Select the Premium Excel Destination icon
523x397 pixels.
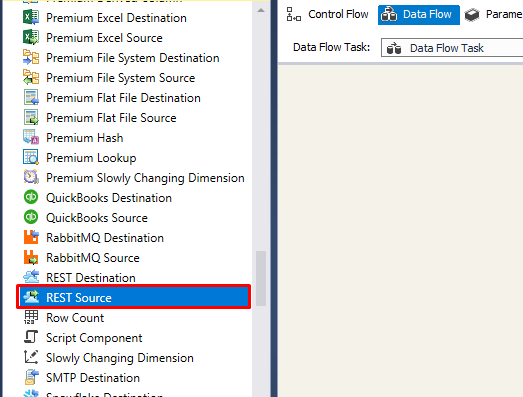click(x=31, y=17)
